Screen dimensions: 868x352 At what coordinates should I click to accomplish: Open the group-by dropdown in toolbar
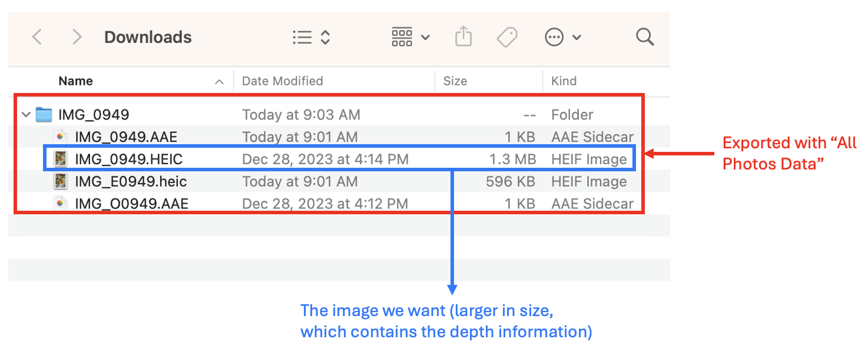[x=410, y=38]
